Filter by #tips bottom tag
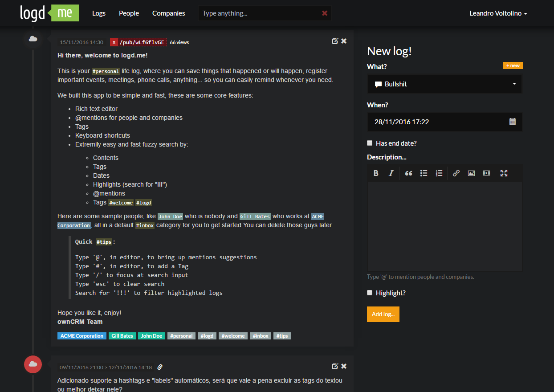This screenshot has width=554, height=392. (x=282, y=336)
